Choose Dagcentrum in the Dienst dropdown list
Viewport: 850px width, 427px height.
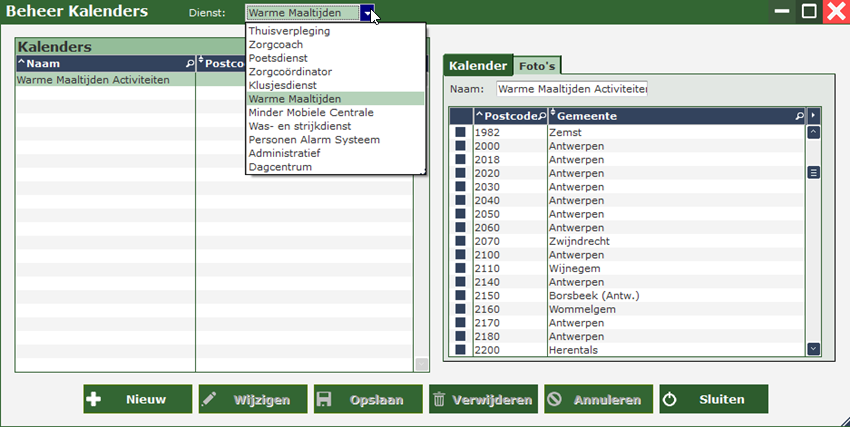[280, 167]
